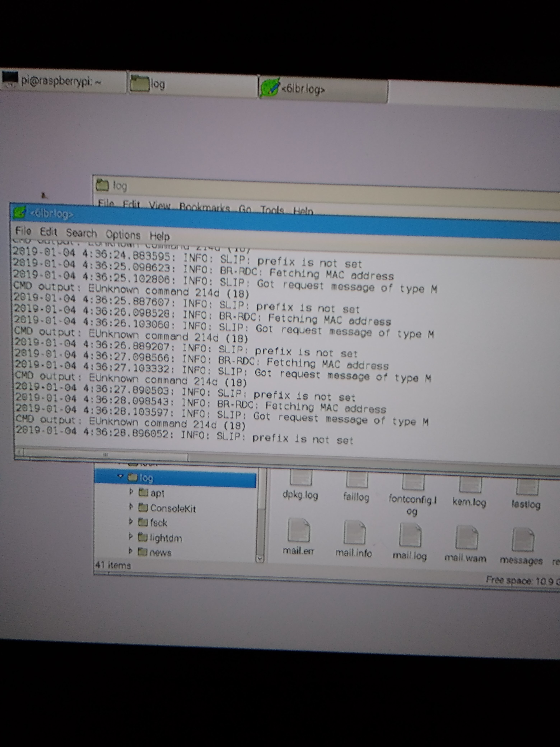560x747 pixels.
Task: Click the down arrow of the folder tree scrollbar
Action: 259,558
